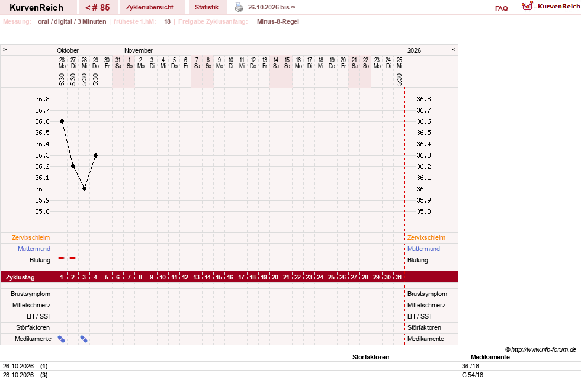Click the KurvenReich logo icon
The image size is (581, 392).
(527, 6)
